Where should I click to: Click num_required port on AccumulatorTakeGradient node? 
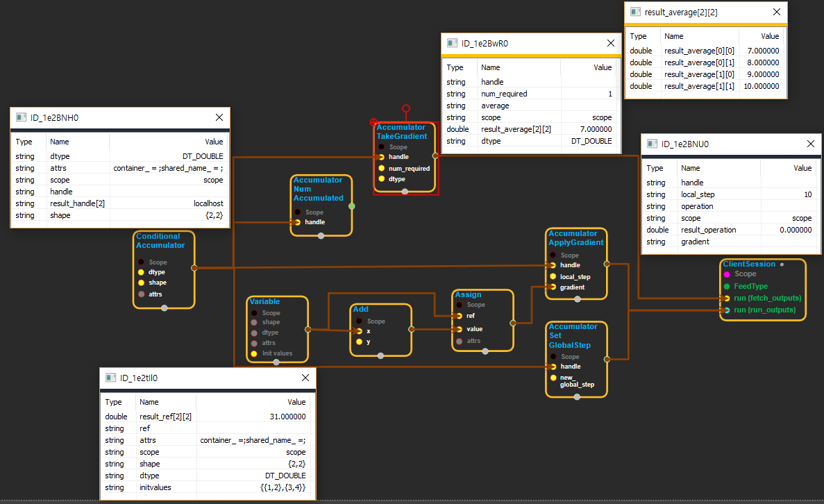381,168
